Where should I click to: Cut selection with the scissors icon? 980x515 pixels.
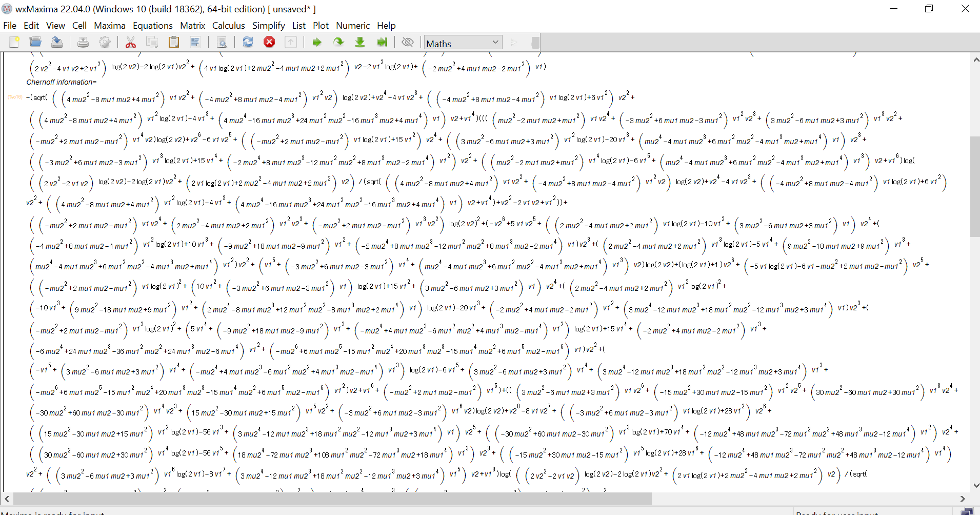[131, 42]
